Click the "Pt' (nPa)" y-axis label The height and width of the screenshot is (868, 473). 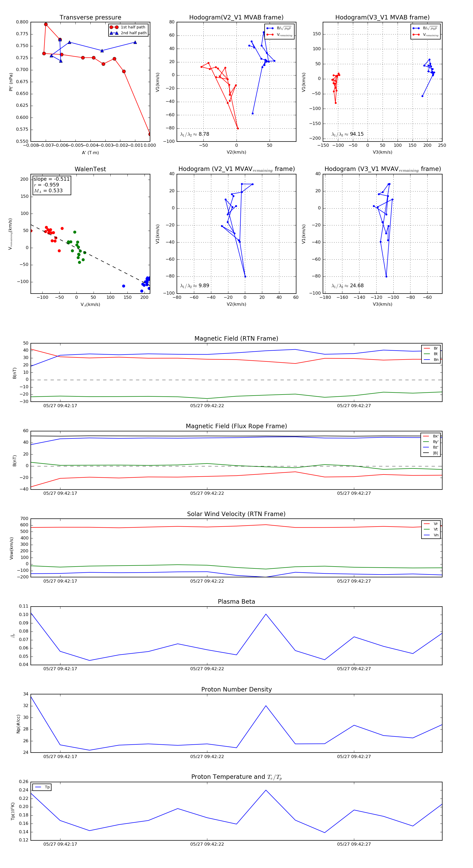11,82
